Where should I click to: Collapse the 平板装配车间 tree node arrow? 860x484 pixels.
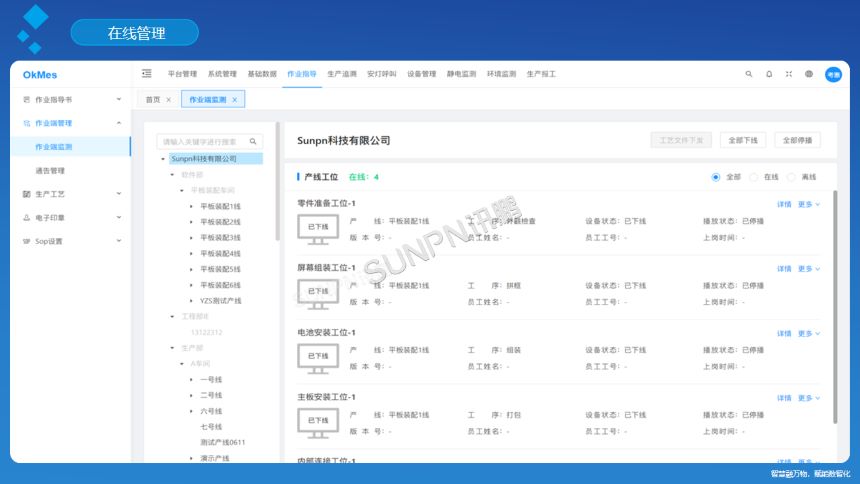click(182, 190)
